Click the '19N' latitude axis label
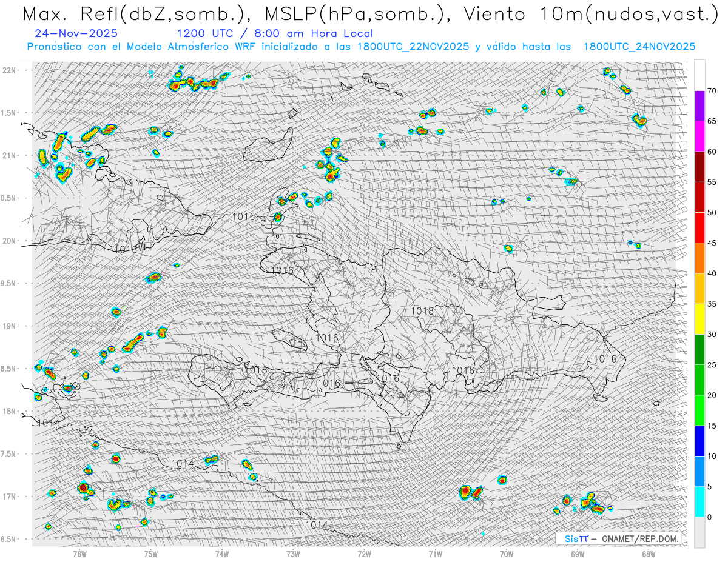The height and width of the screenshot is (562, 728). [10, 326]
